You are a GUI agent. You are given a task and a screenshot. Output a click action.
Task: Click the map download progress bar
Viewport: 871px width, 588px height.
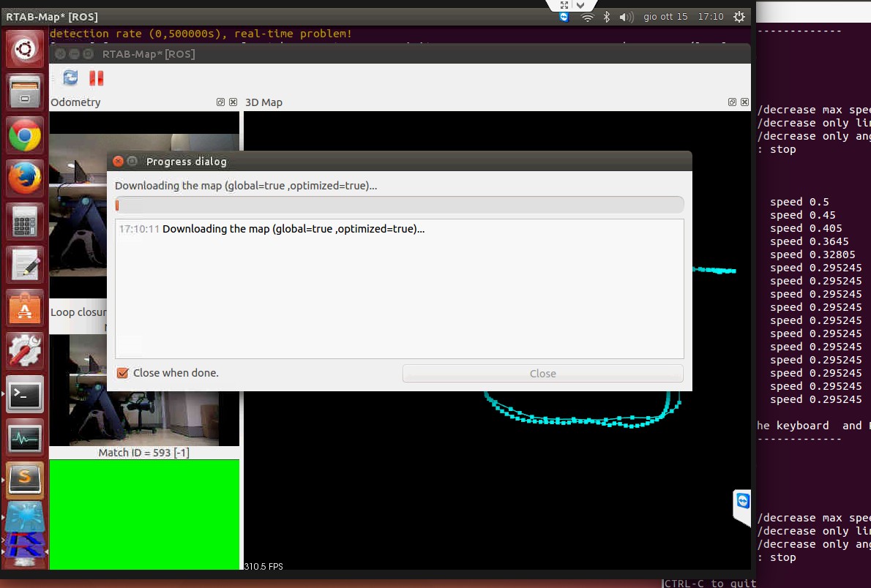pyautogui.click(x=399, y=205)
